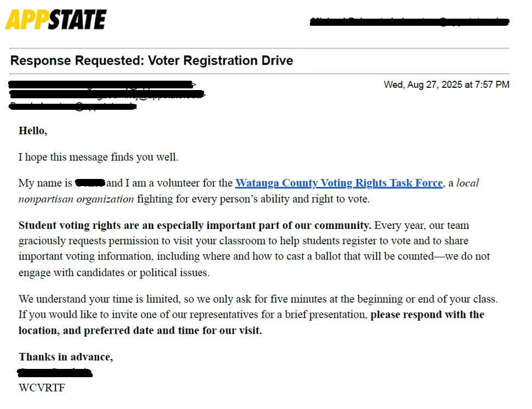
Task: Click the redacted name after 'My name is'
Action: point(90,183)
